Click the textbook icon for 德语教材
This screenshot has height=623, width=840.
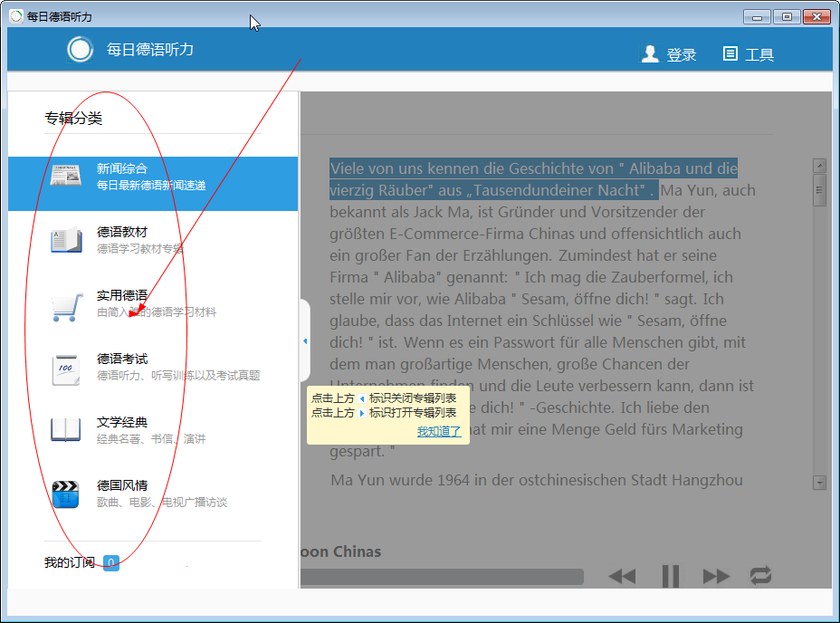click(x=66, y=240)
